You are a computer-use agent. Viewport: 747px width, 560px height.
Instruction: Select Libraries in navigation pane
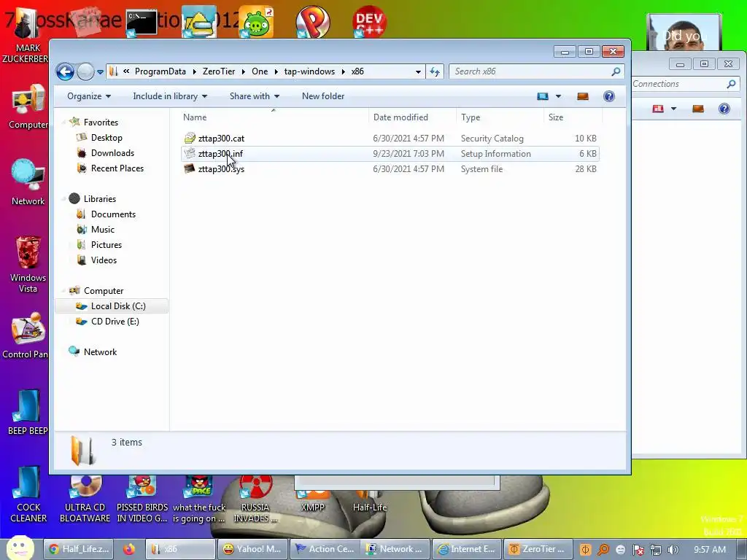(x=99, y=199)
